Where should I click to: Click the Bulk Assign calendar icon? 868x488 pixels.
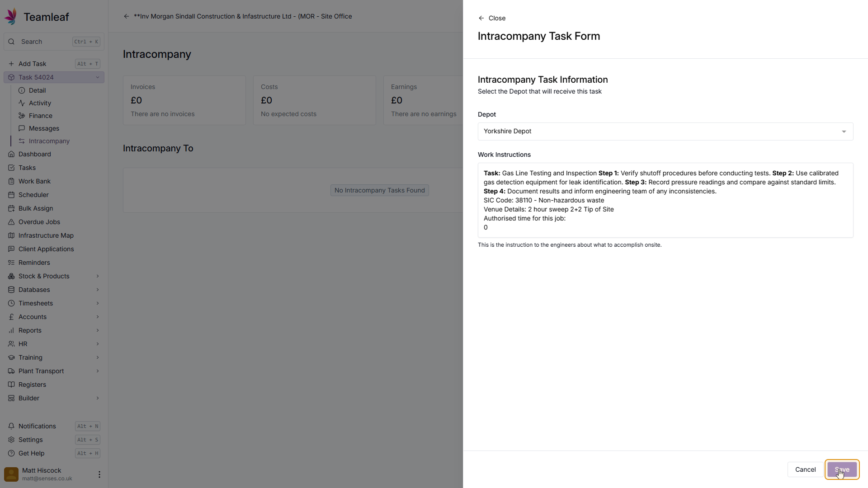[x=11, y=208]
